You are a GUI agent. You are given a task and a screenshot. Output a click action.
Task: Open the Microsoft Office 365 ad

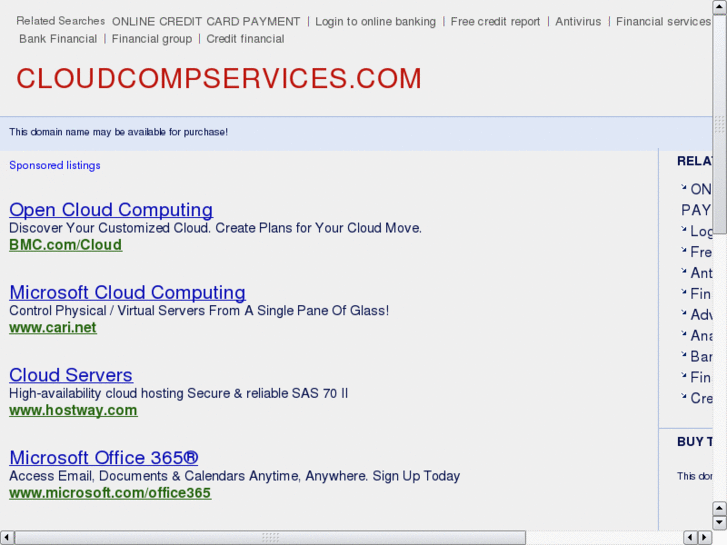tap(104, 458)
